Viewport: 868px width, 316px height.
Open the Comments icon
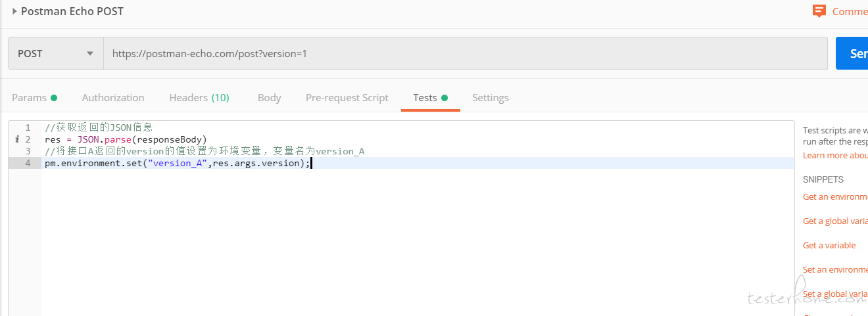pos(819,11)
